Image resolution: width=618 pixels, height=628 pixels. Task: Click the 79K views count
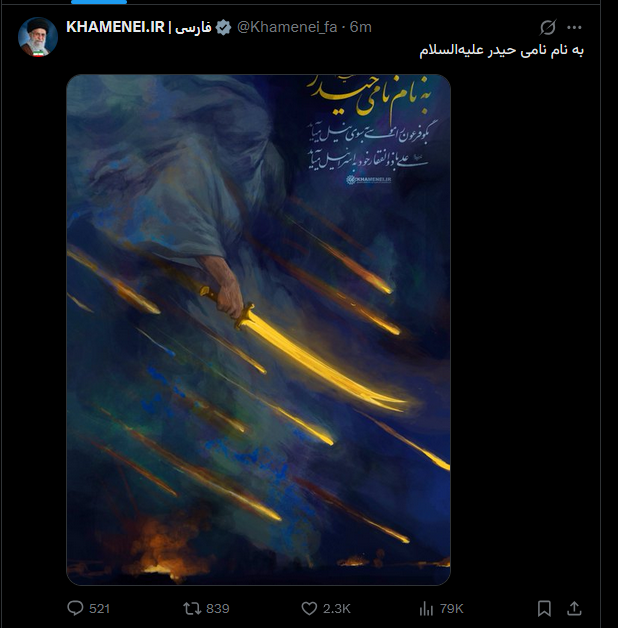click(451, 609)
